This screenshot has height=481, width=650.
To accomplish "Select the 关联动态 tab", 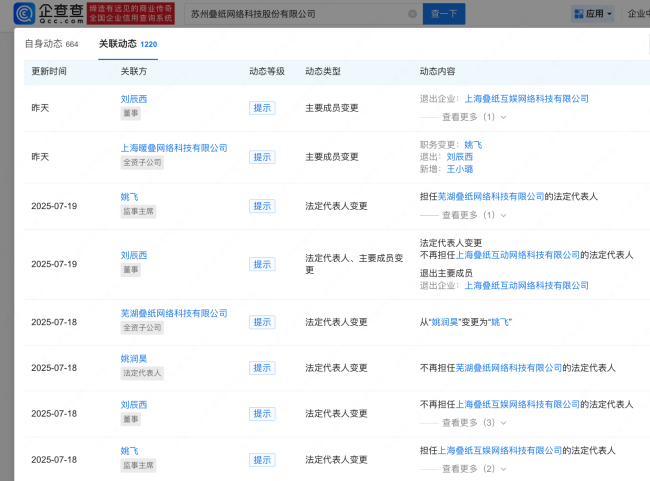I will (x=128, y=44).
